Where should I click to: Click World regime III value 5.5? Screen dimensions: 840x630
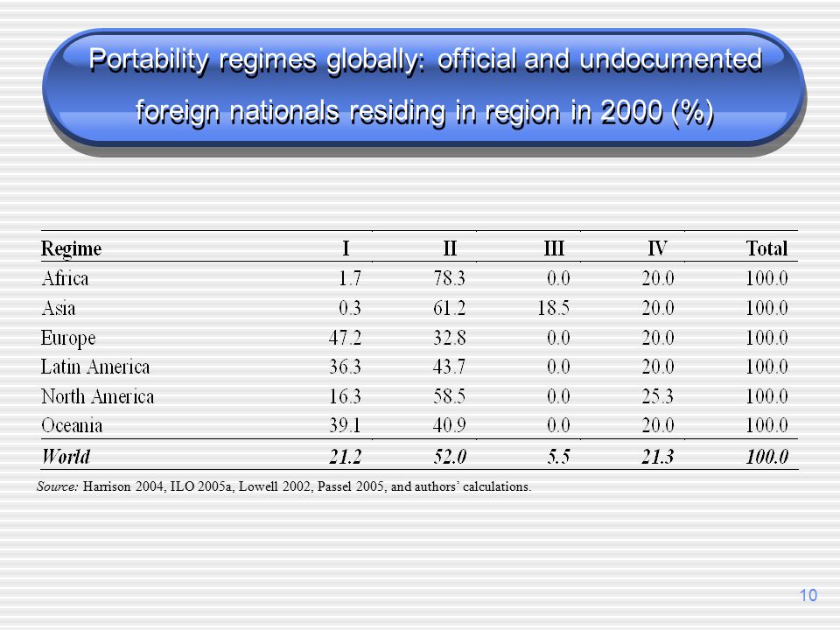point(558,457)
